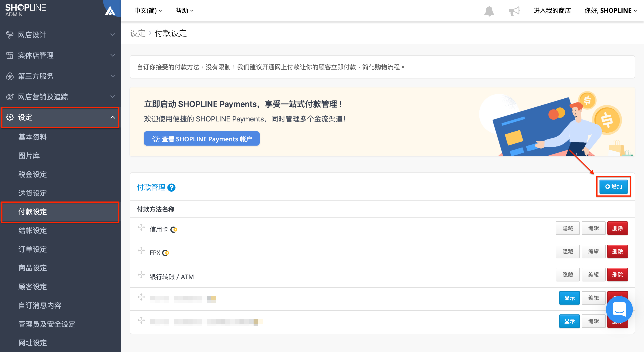Click the 增加 add payment button
This screenshot has height=352, width=644.
click(x=614, y=187)
